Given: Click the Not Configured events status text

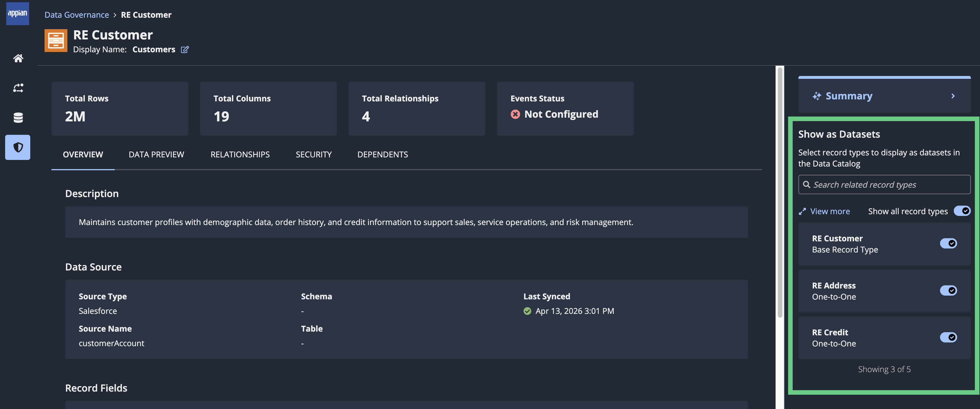Looking at the screenshot, I should point(561,114).
